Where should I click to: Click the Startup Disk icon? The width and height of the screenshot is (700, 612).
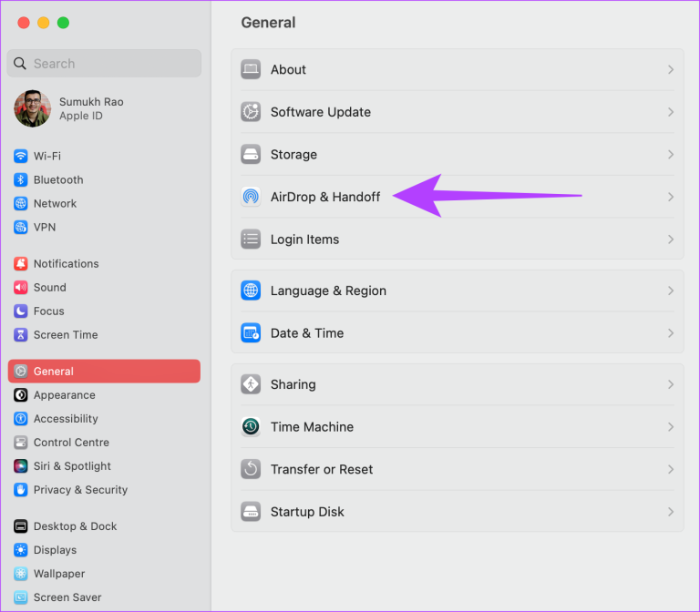[x=251, y=511]
